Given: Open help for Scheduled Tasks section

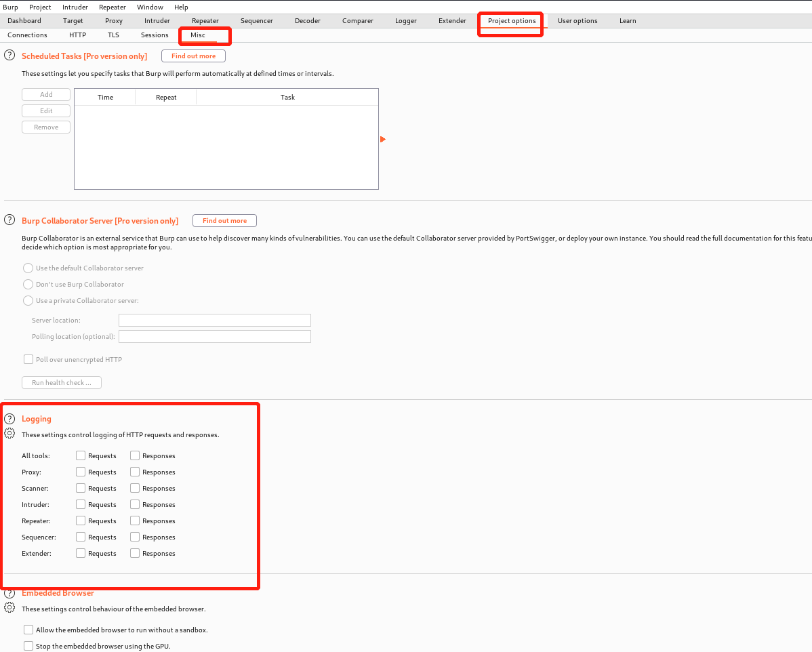Looking at the screenshot, I should pyautogui.click(x=9, y=55).
